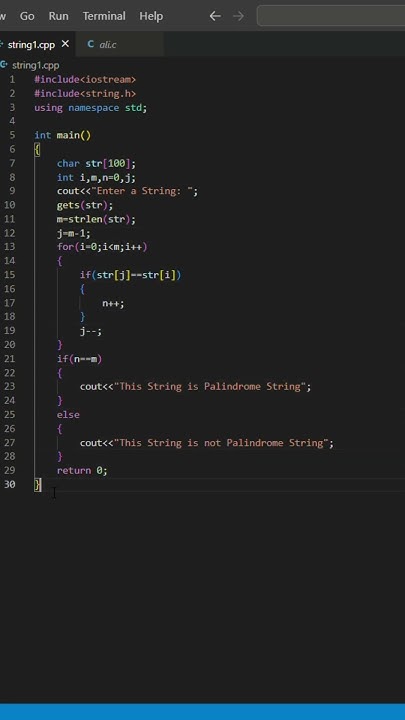This screenshot has width=405, height=720.
Task: Click the 'using namespace std;' line
Action: click(90, 108)
